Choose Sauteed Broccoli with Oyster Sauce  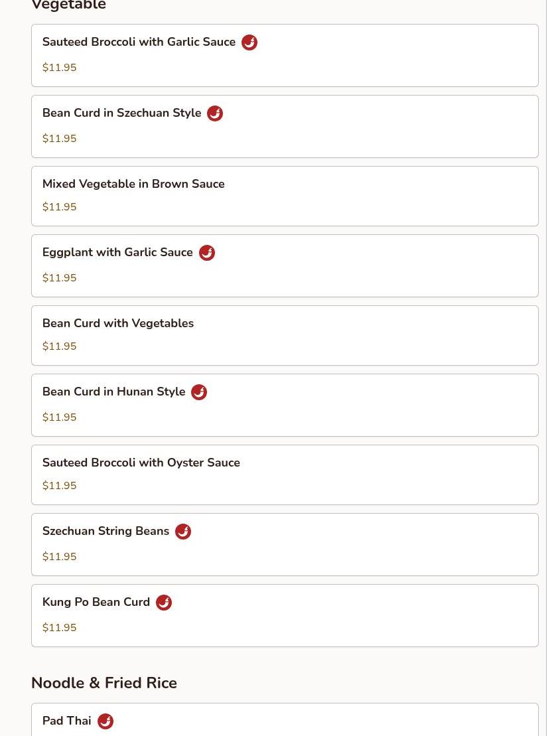(x=141, y=463)
